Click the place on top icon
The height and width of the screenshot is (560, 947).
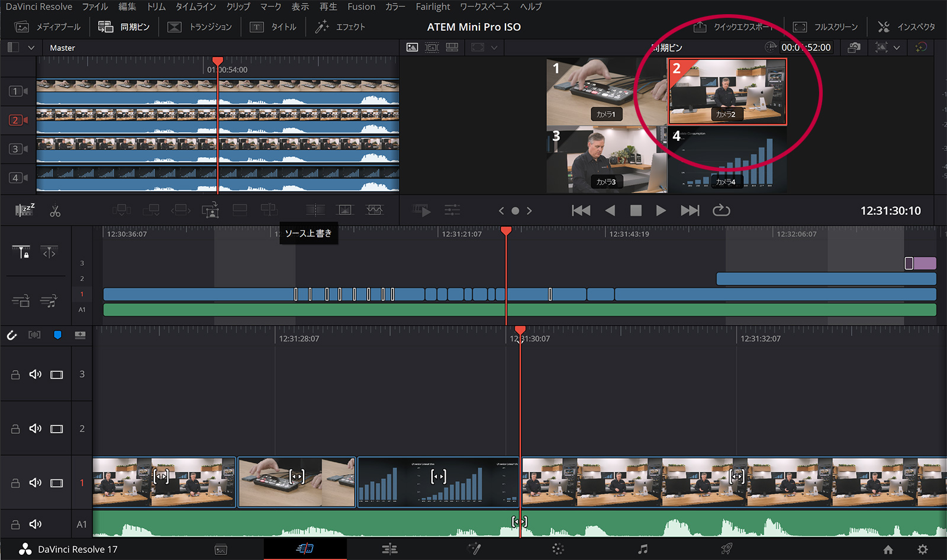[240, 210]
